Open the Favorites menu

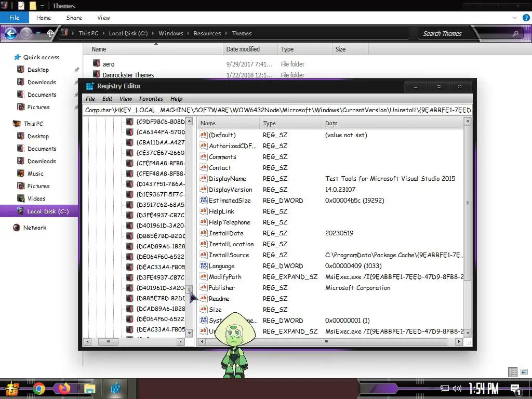point(151,99)
